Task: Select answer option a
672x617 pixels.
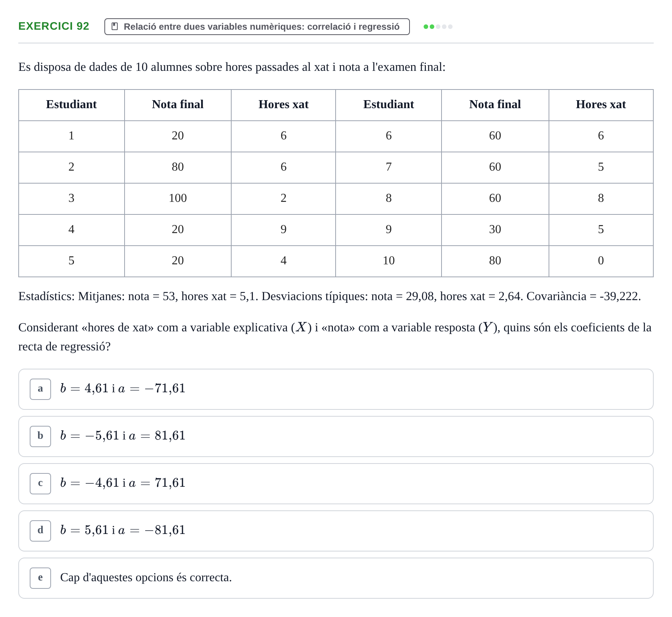Action: point(336,389)
